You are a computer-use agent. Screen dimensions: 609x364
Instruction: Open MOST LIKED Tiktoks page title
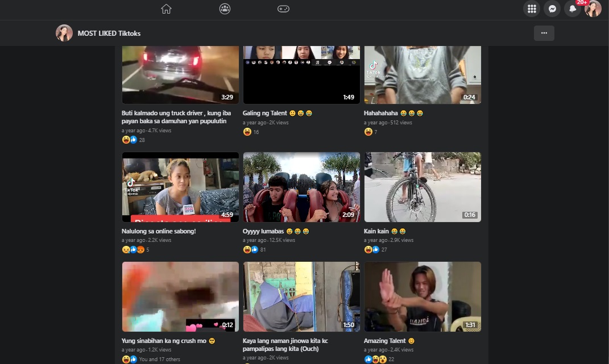tap(109, 34)
